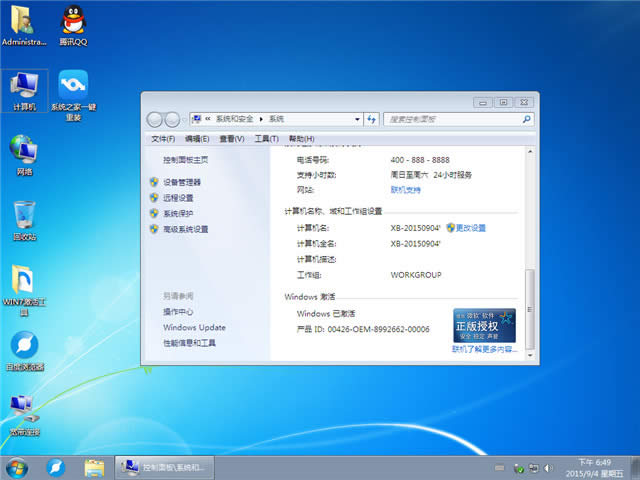
Task: Click the genuine 正版授权 badge image
Action: pos(484,326)
